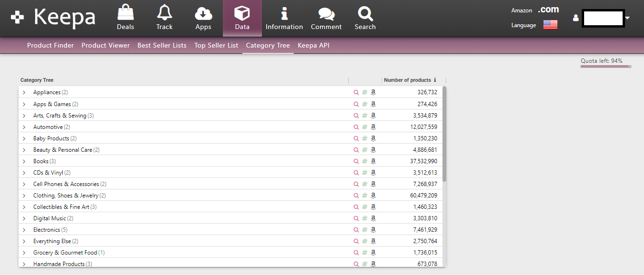Click the user account icon

[x=576, y=18]
